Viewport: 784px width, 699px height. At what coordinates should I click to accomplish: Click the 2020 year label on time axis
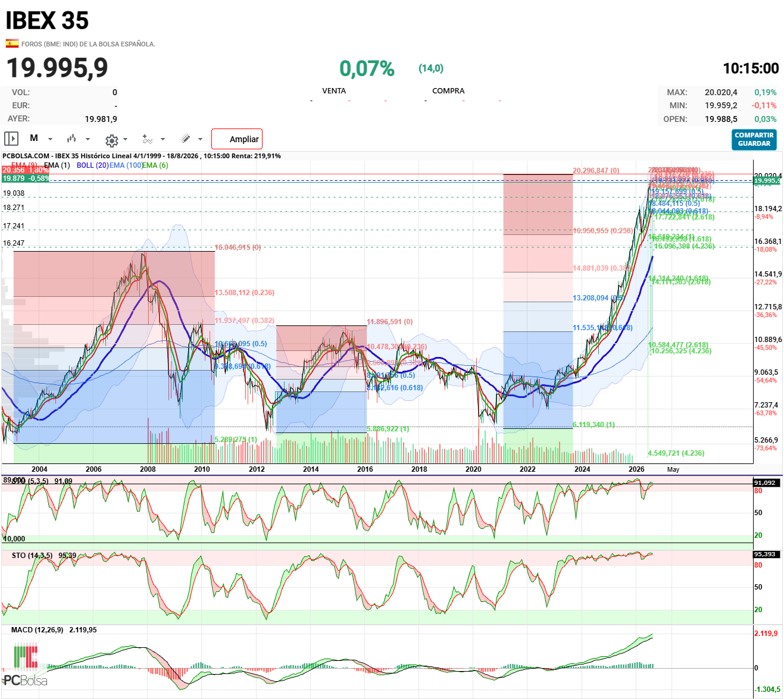click(473, 469)
